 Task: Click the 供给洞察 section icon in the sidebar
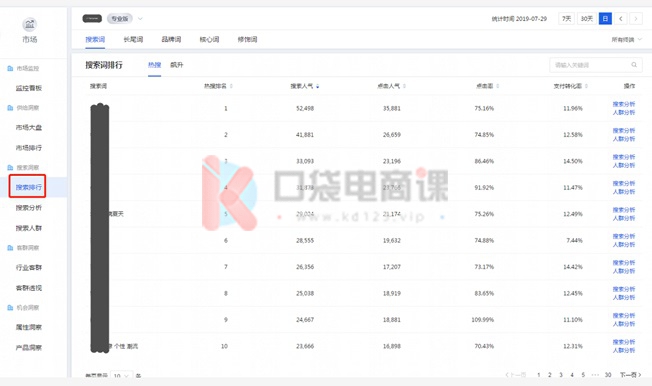(10, 108)
